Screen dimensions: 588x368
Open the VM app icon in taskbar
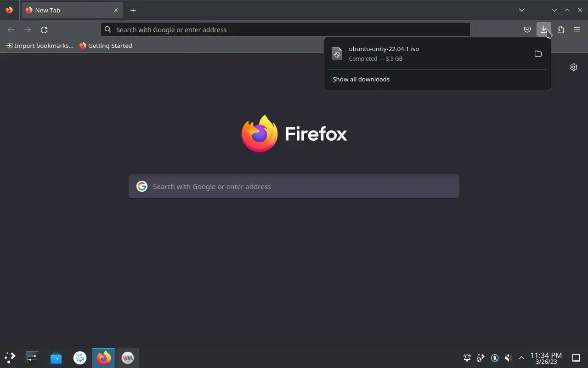pyautogui.click(x=128, y=357)
